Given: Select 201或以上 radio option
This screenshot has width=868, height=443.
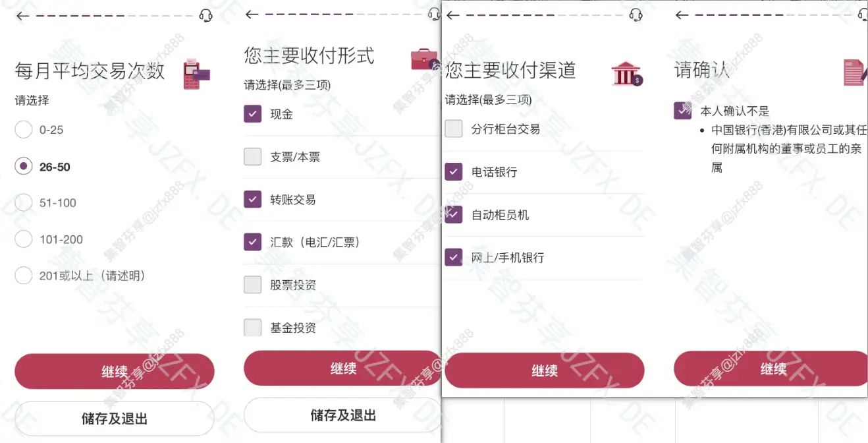Looking at the screenshot, I should coord(24,276).
